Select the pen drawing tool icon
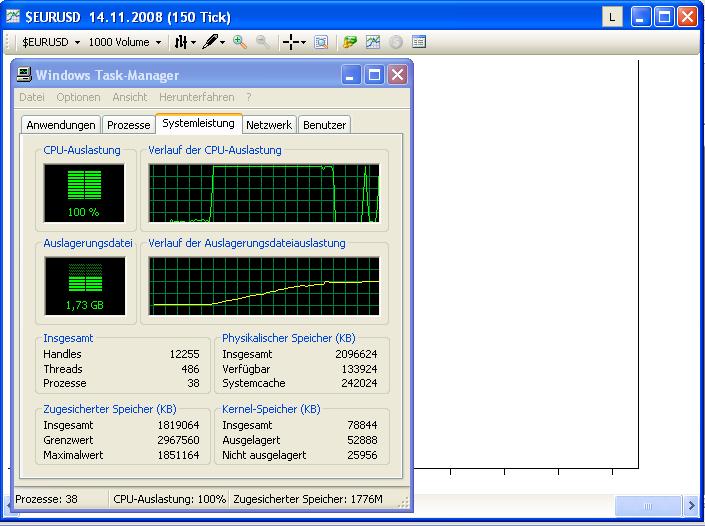This screenshot has width=705, height=526. point(210,42)
